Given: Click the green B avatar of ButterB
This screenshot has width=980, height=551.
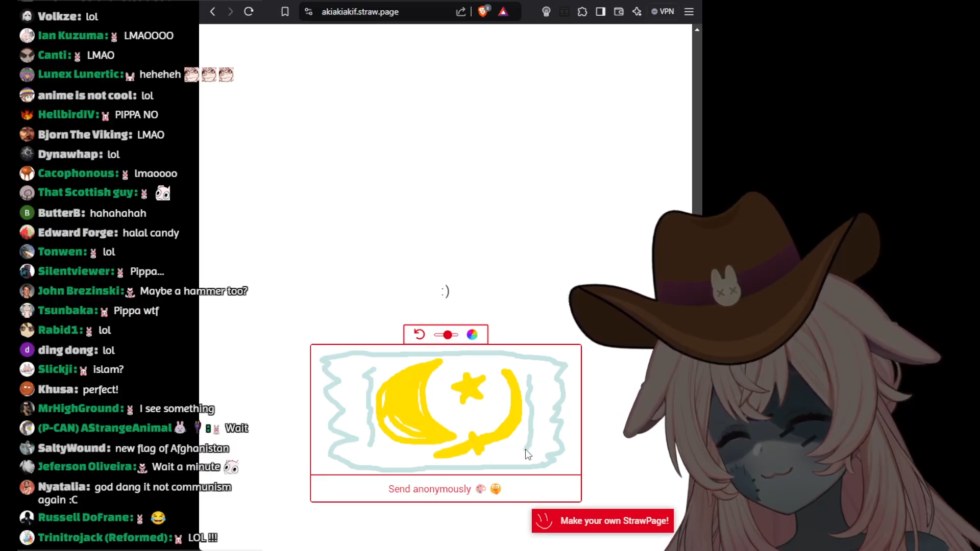Looking at the screenshot, I should click(27, 213).
